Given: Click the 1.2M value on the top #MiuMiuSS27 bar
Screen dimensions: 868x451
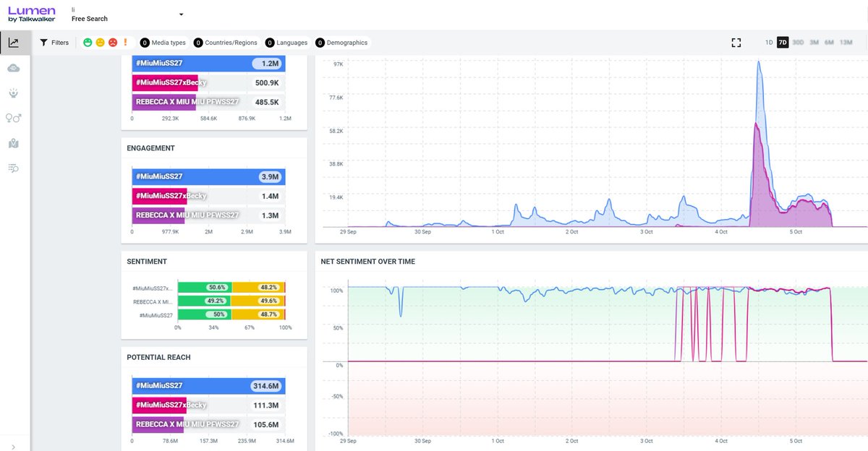Looking at the screenshot, I should coord(270,64).
